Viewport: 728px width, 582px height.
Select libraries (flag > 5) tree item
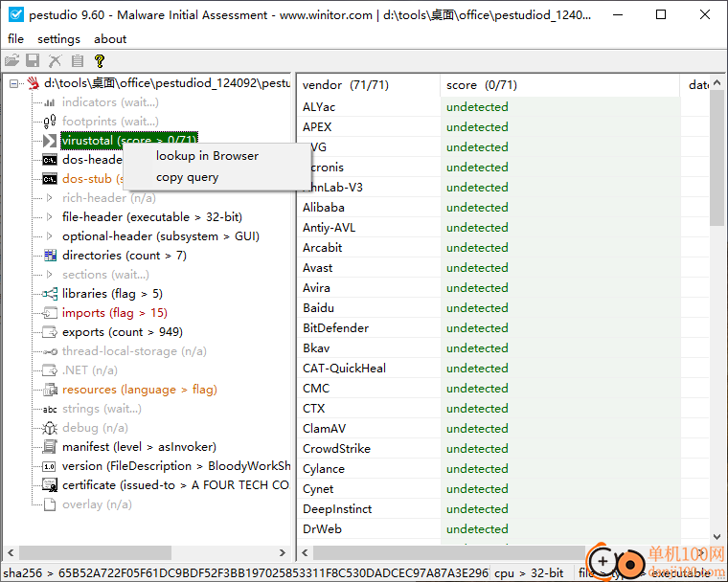112,294
